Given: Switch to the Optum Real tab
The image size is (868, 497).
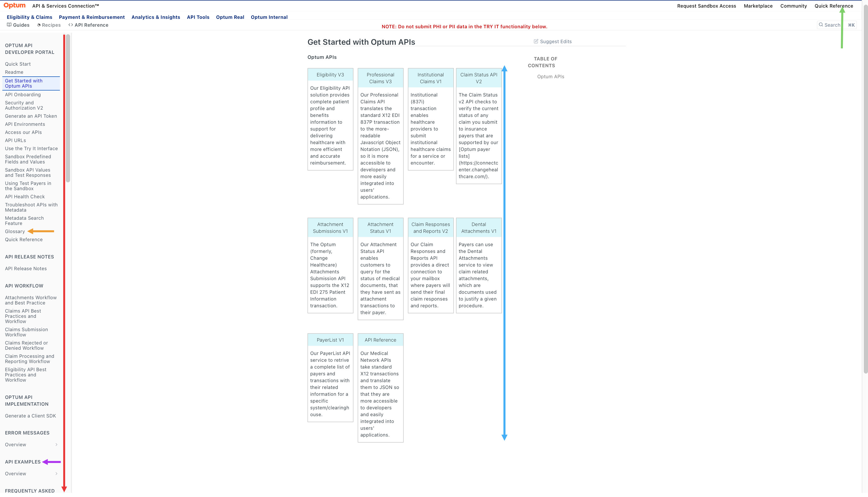Looking at the screenshot, I should pyautogui.click(x=230, y=17).
